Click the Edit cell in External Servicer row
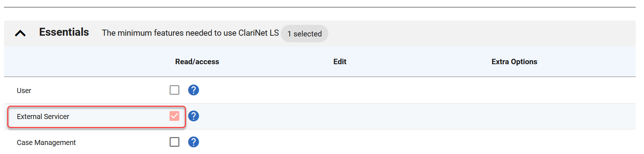The image size is (644, 154). coord(340,116)
